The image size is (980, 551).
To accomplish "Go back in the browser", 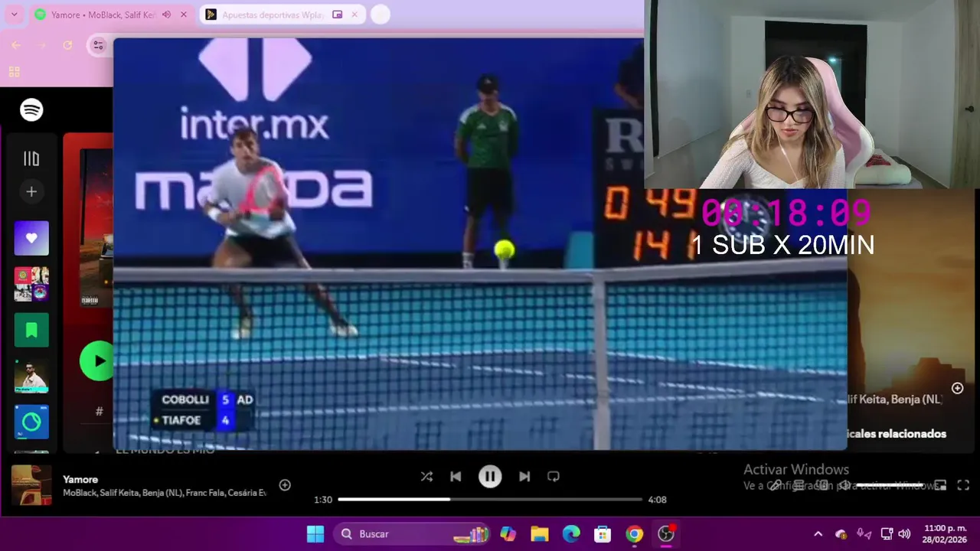I will click(x=15, y=46).
